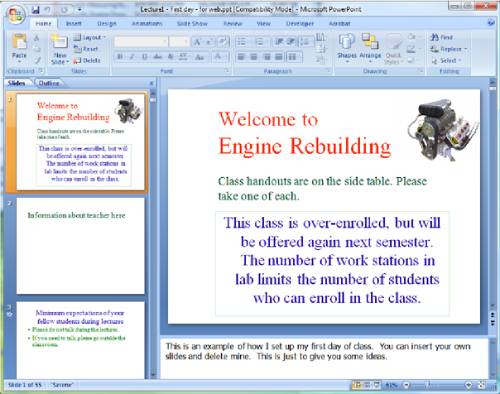The width and height of the screenshot is (500, 394).
Task: Clear all text formatting
Action: click(x=223, y=41)
